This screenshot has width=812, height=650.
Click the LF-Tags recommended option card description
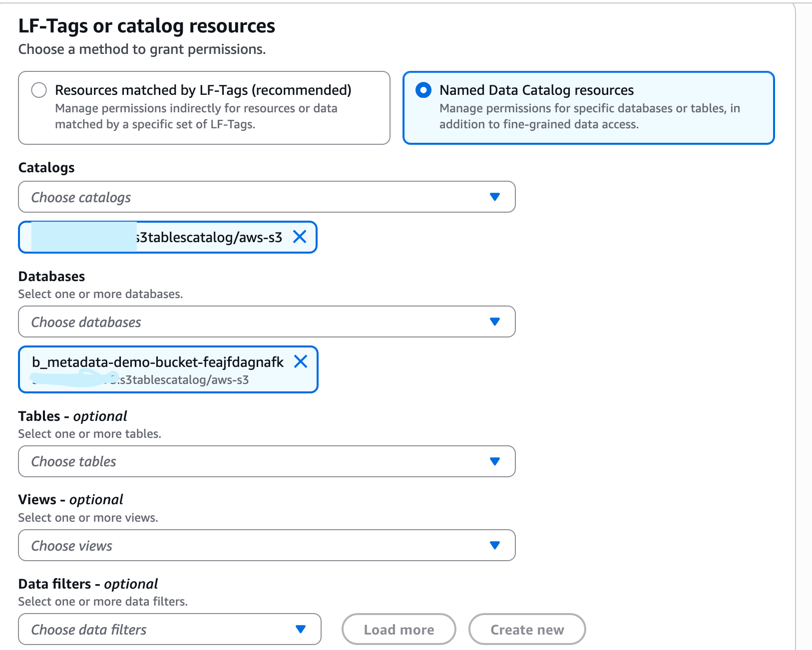(196, 116)
